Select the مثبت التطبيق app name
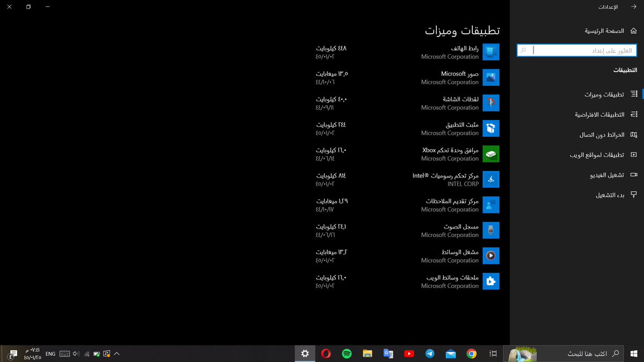This screenshot has height=362, width=644. [462, 124]
